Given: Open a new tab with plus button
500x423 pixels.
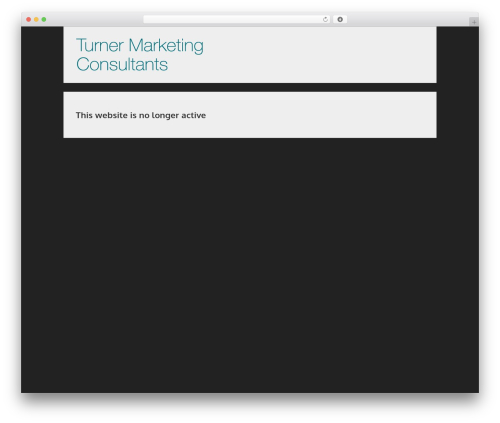Looking at the screenshot, I should (x=474, y=22).
